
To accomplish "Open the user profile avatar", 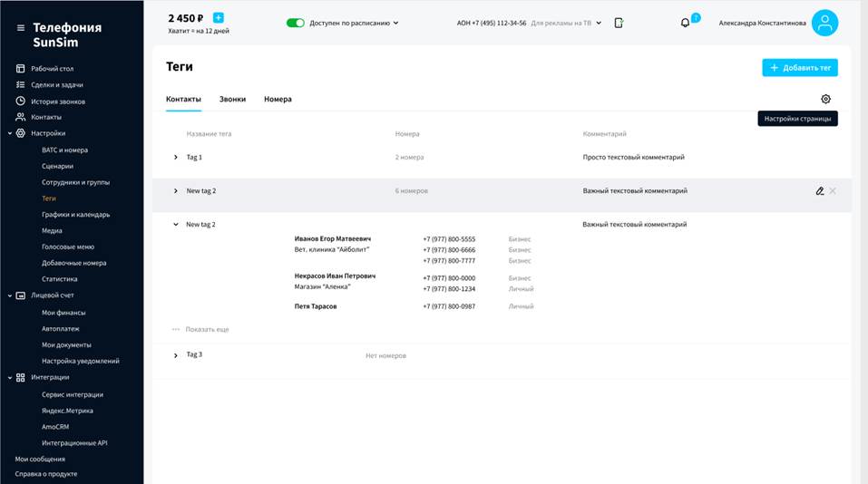I will click(824, 23).
